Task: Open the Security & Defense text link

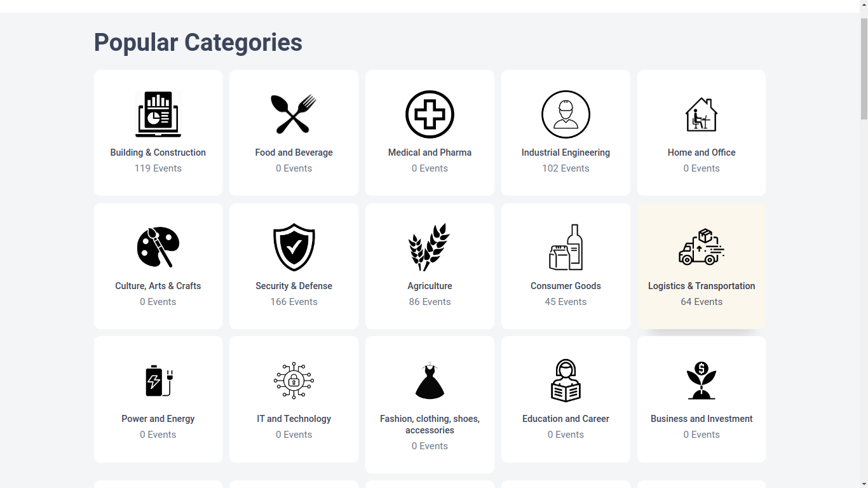Action: tap(294, 286)
